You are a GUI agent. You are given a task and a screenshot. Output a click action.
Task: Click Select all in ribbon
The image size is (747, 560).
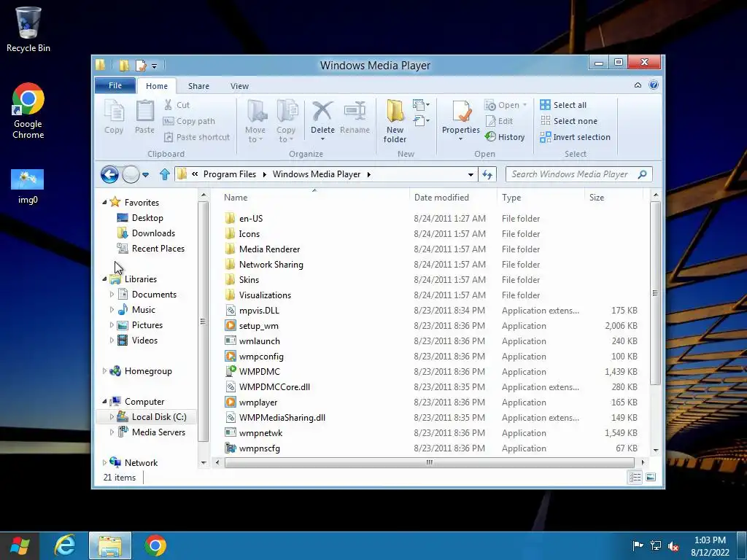click(563, 105)
